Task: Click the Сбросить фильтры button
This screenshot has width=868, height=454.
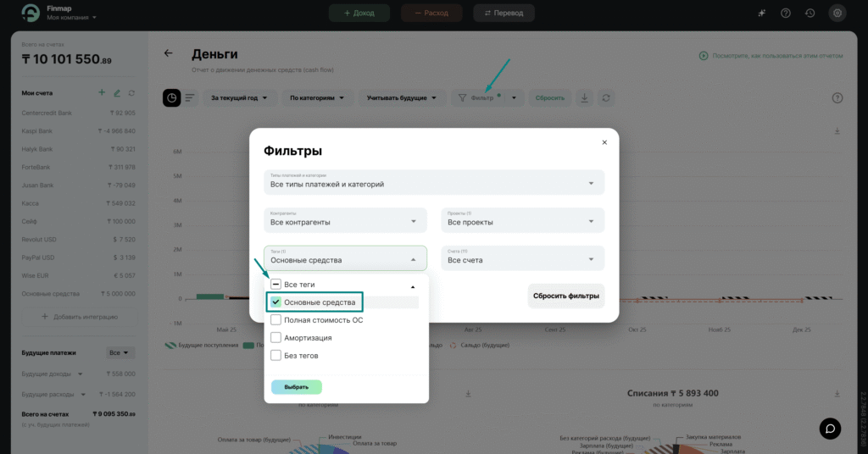Action: tap(565, 296)
